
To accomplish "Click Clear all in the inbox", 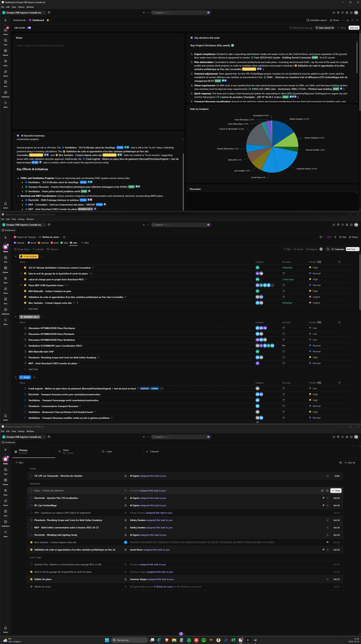I will (349, 463).
